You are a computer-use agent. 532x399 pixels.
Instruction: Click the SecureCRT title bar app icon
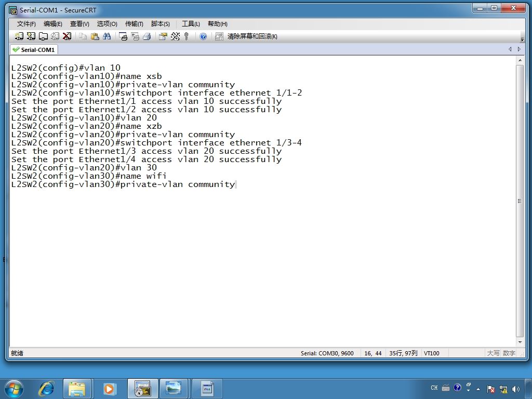coord(13,10)
